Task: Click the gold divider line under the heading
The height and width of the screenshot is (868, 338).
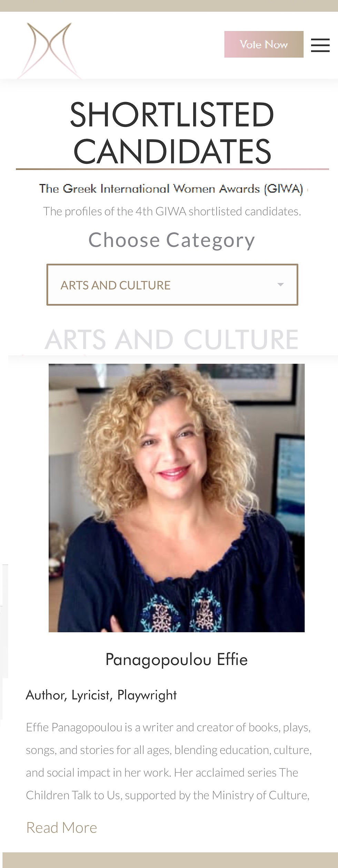Action: [172, 169]
